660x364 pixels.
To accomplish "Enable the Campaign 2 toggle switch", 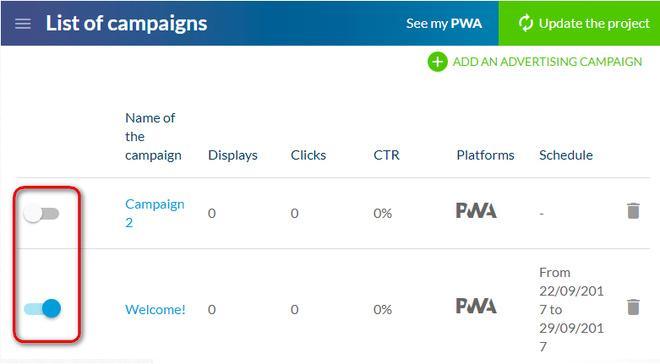I will tap(41, 213).
